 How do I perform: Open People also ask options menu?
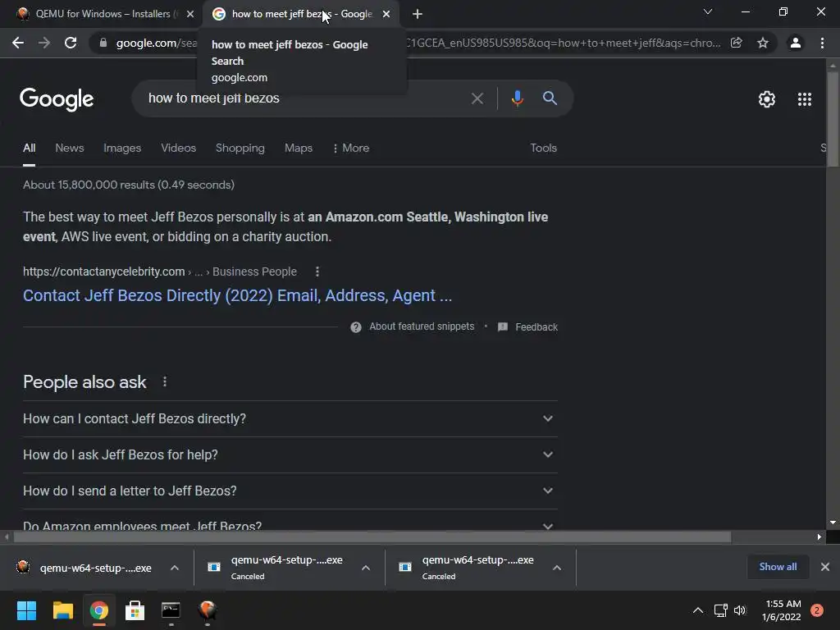[164, 381]
